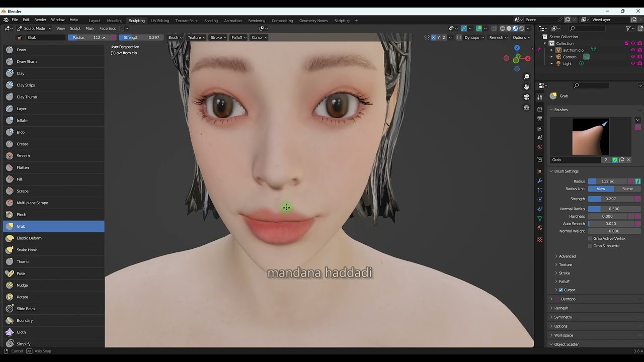Click the viewport zoom magnifier icon
644x362 pixels.
526,76
